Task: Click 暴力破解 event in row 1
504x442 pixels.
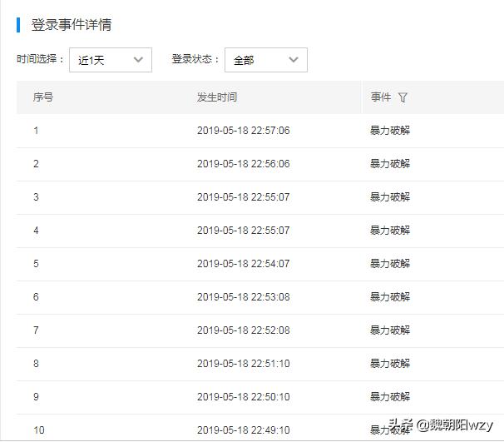Action: coord(390,131)
